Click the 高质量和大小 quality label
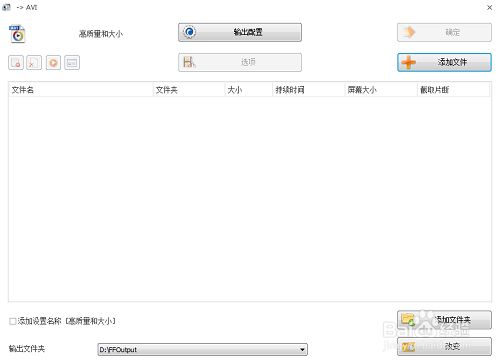The height and width of the screenshot is (363, 500). (x=101, y=34)
